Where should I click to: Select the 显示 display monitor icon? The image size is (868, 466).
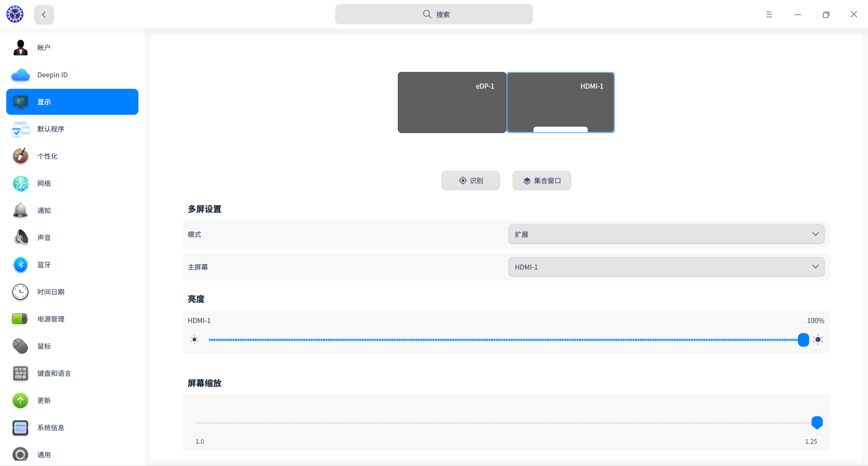(20, 102)
